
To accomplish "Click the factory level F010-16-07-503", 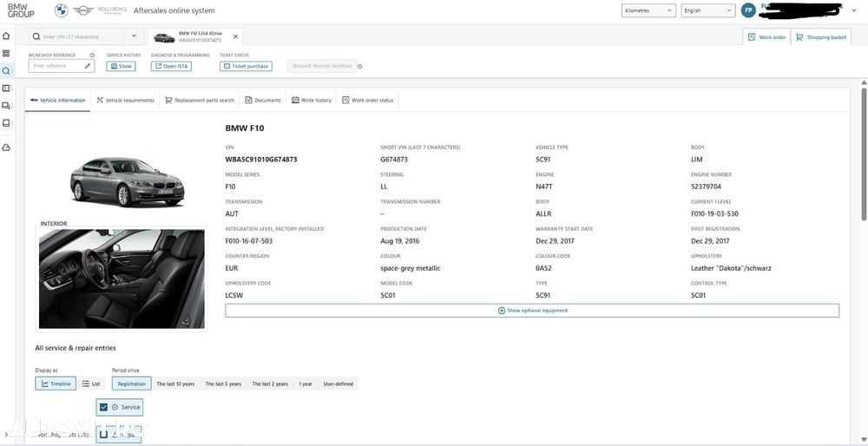I will pyautogui.click(x=249, y=241).
